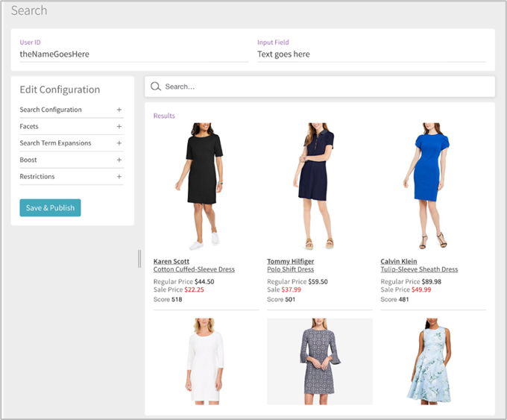Expand the Restrictions section
Image resolution: width=507 pixels, height=420 pixels.
click(x=72, y=177)
